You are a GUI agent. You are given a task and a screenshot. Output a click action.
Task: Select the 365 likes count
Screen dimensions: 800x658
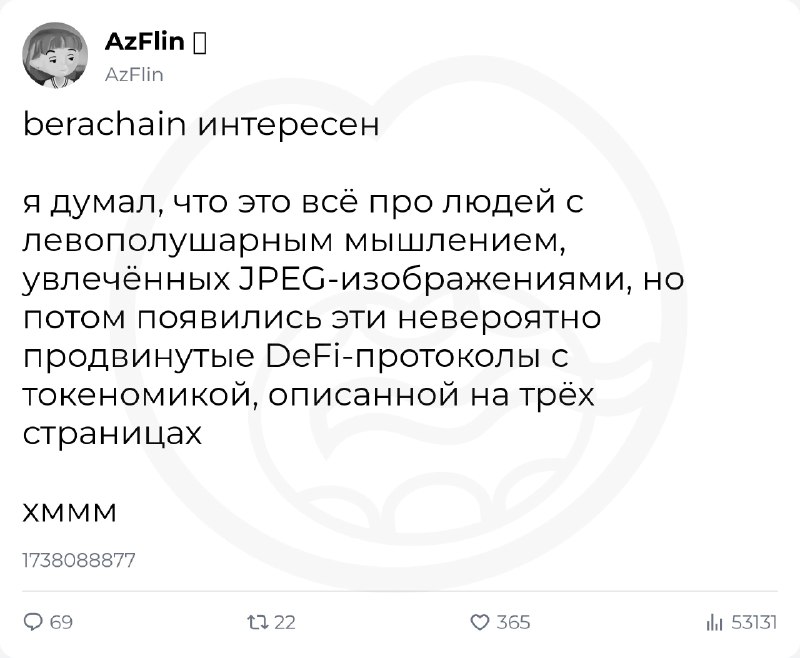pos(513,622)
